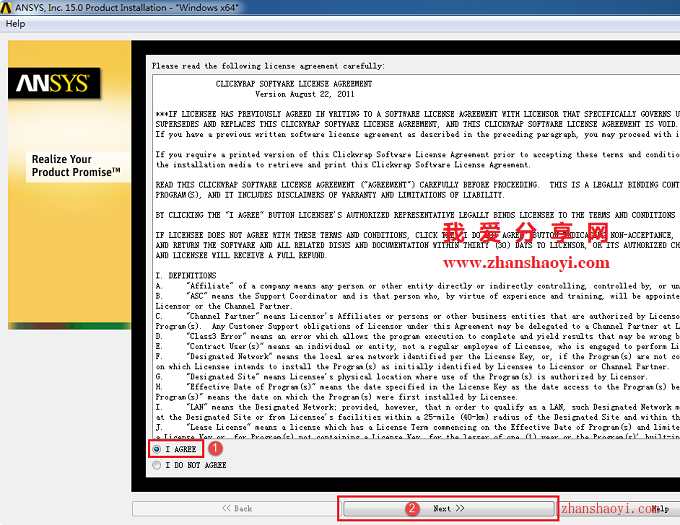The width and height of the screenshot is (680, 525).
Task: Click the "Class3 Error" definition line D
Action: 418,336
